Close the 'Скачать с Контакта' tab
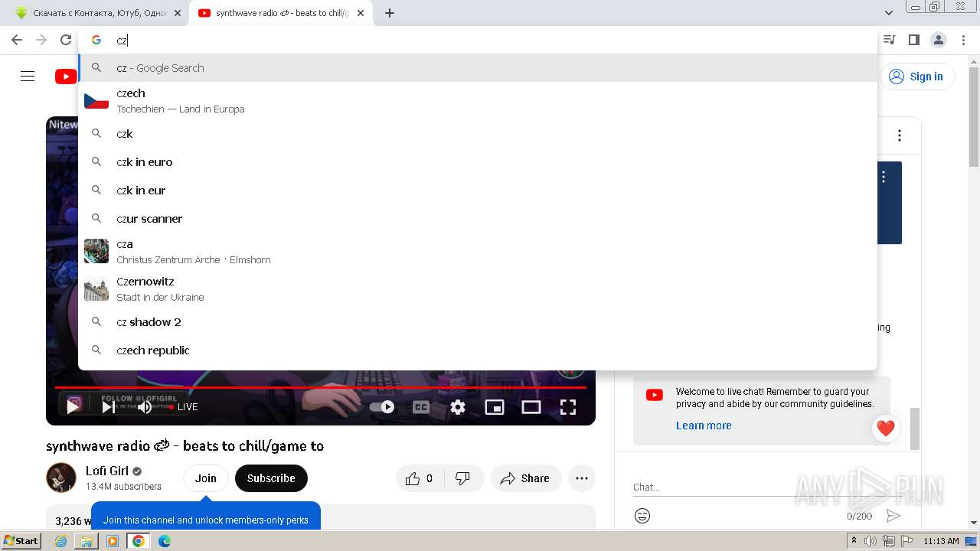Viewport: 980px width, 551px height. click(x=178, y=13)
